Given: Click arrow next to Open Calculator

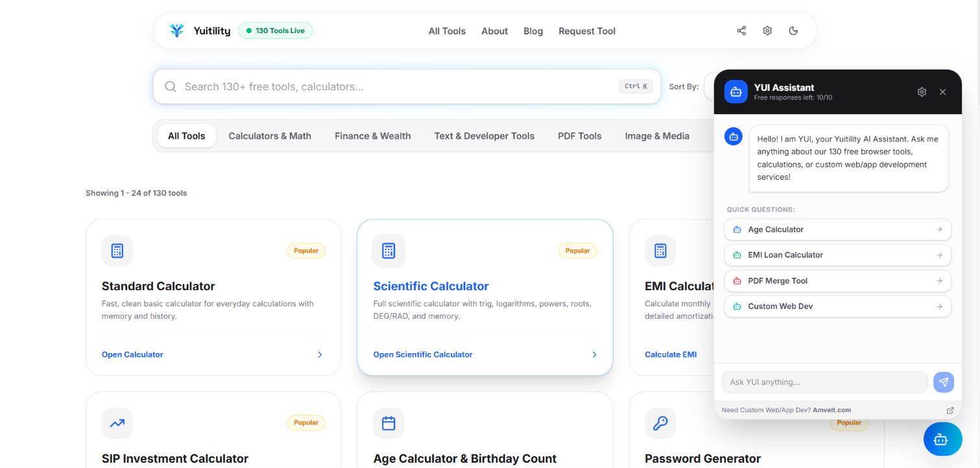Looking at the screenshot, I should click(320, 354).
